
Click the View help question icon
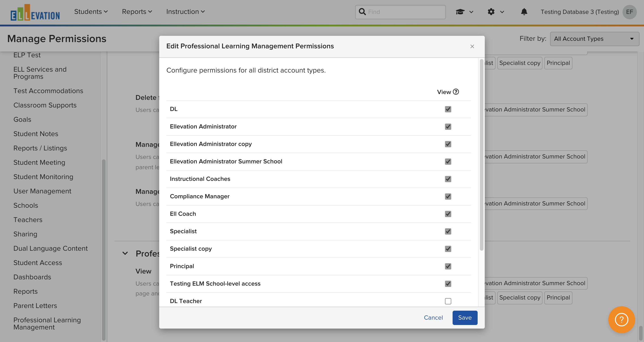pyautogui.click(x=456, y=92)
